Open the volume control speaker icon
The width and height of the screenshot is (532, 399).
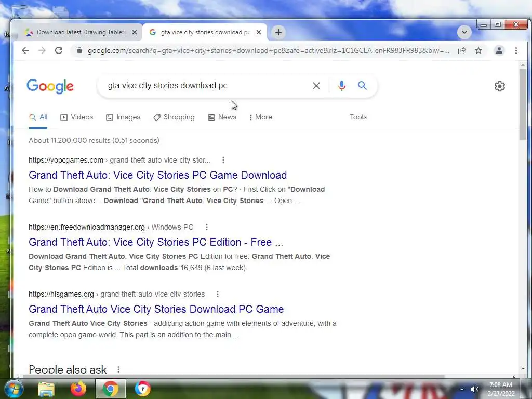475,389
